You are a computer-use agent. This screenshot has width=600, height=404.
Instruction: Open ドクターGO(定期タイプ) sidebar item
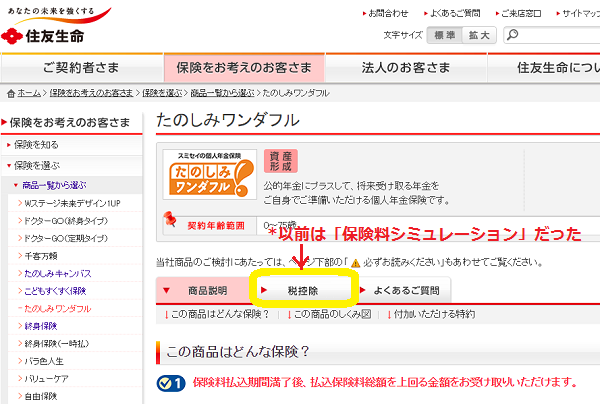[x=66, y=238]
